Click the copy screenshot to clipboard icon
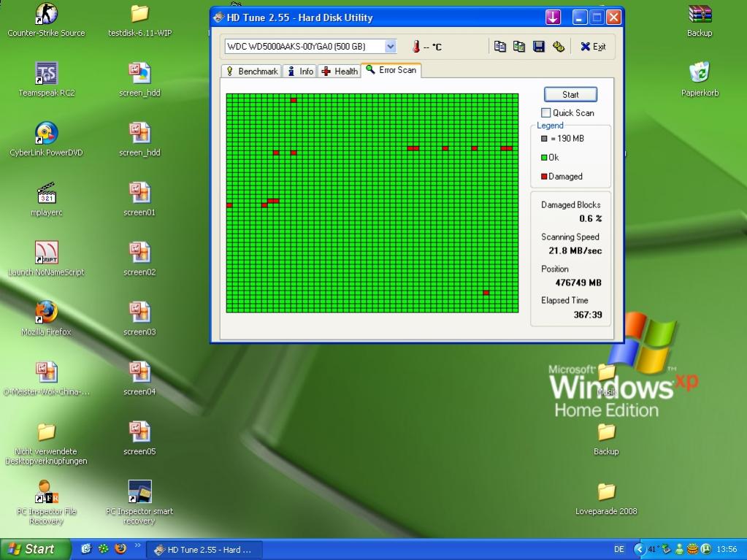 [518, 46]
